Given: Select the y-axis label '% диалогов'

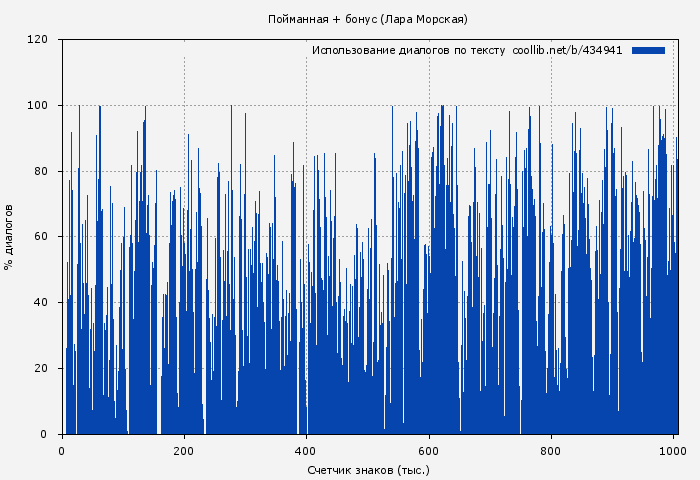Looking at the screenshot, I should 9,237.
